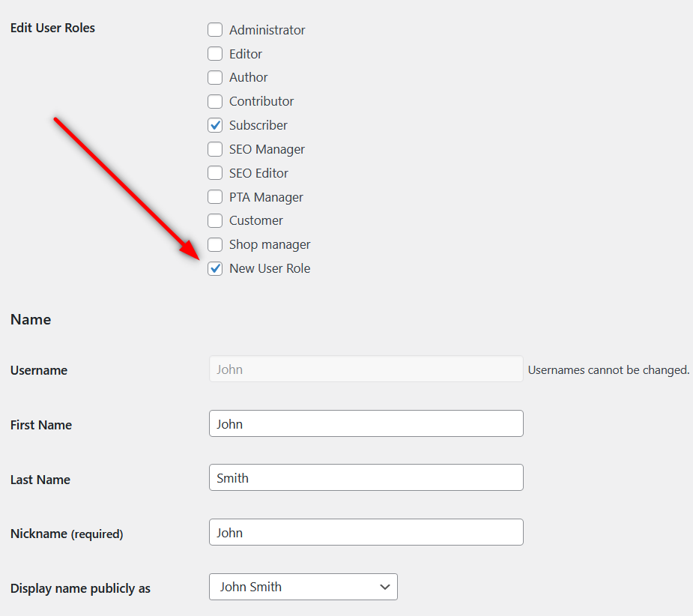This screenshot has width=693, height=616.
Task: Focus the Nickname input box
Action: pyautogui.click(x=366, y=533)
